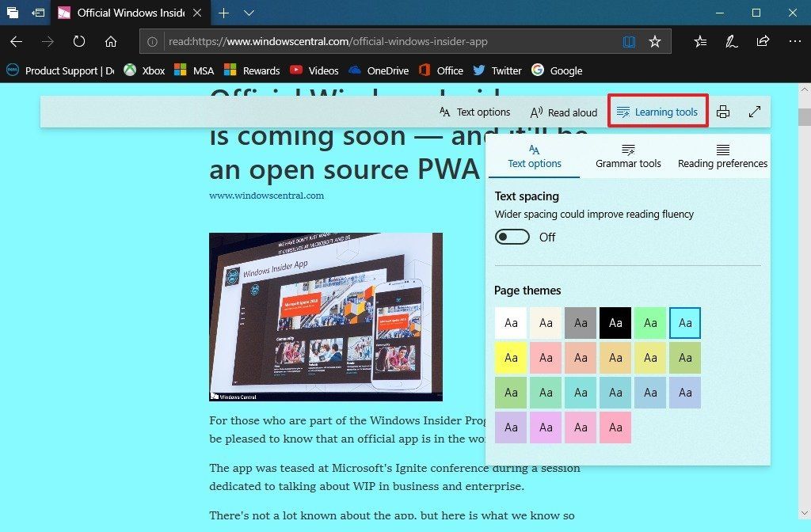Click the Add notes pen icon
The image size is (811, 532).
(x=731, y=41)
